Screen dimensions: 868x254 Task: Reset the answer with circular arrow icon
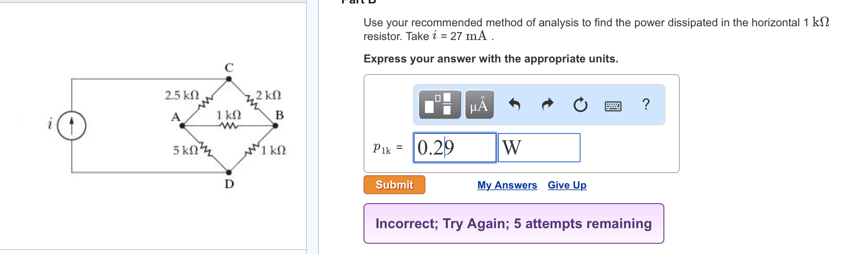pos(580,105)
